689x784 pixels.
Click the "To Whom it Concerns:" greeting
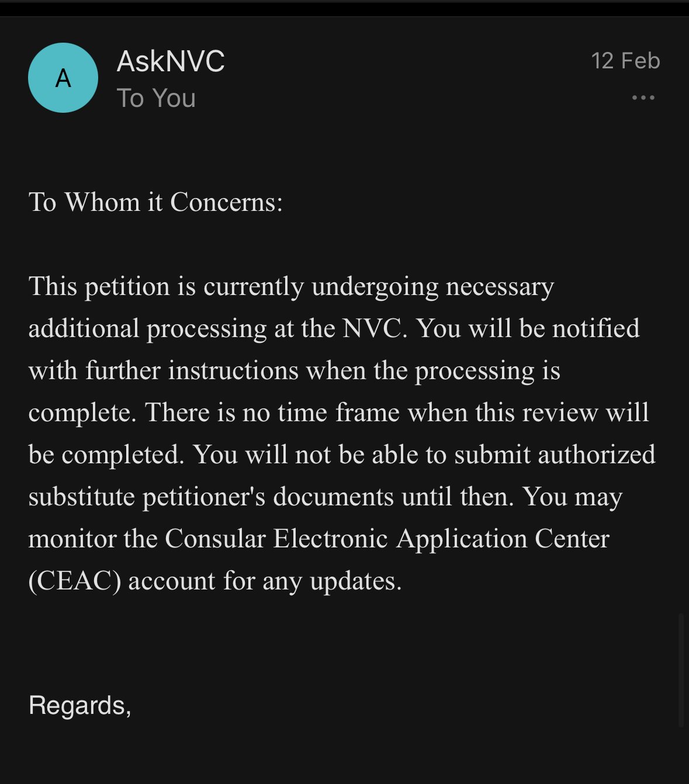click(155, 203)
